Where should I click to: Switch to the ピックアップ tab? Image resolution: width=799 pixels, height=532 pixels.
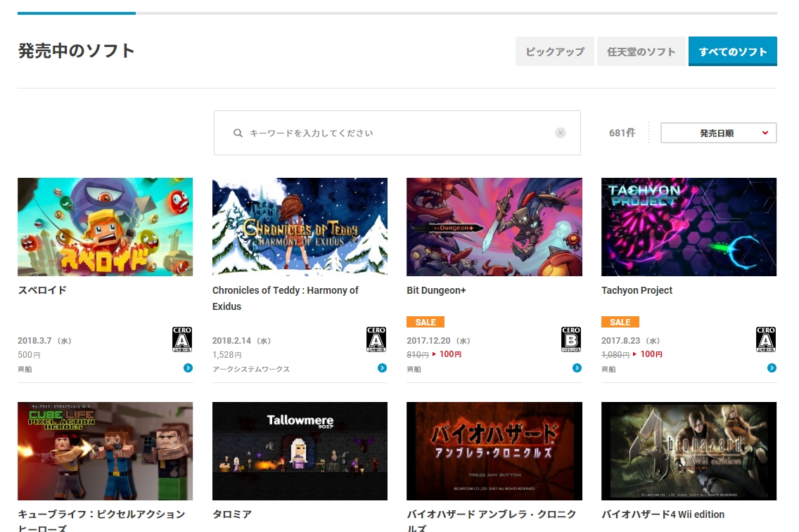point(554,51)
